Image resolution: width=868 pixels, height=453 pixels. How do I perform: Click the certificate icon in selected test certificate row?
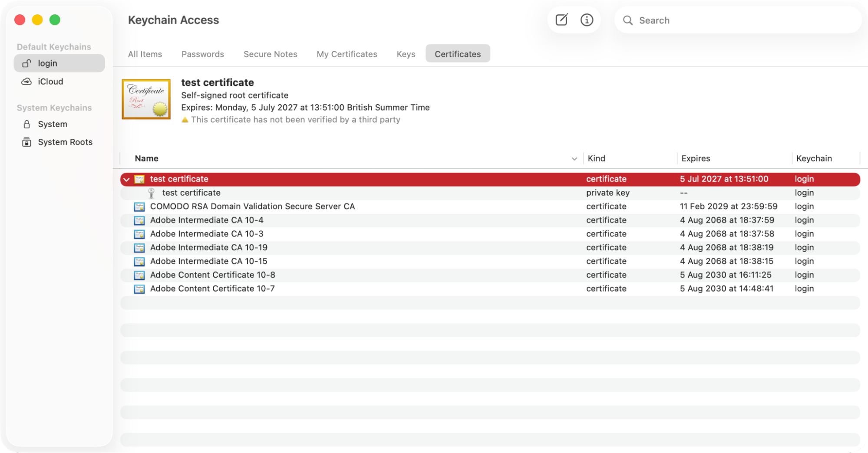point(139,179)
